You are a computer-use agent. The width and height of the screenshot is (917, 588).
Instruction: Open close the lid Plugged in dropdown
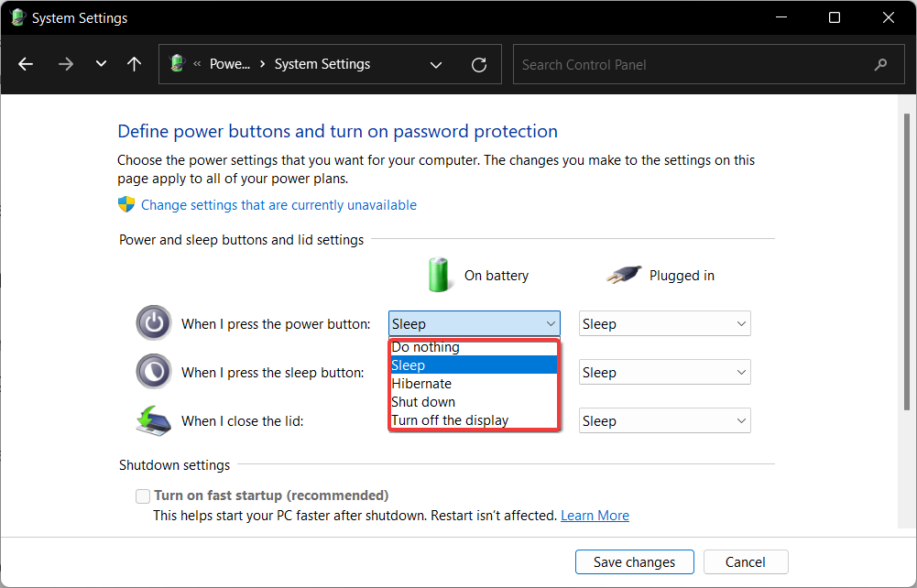[665, 420]
